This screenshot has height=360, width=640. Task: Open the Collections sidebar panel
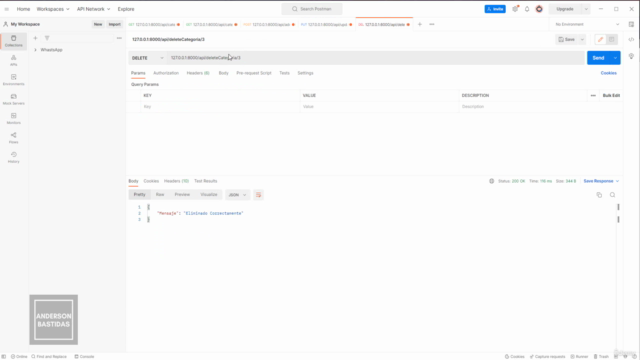(x=13, y=41)
